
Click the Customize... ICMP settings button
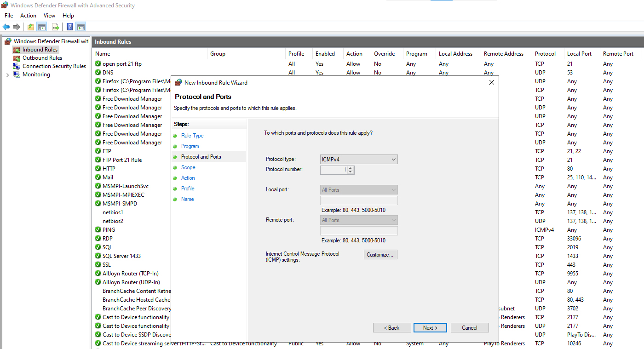coord(380,255)
